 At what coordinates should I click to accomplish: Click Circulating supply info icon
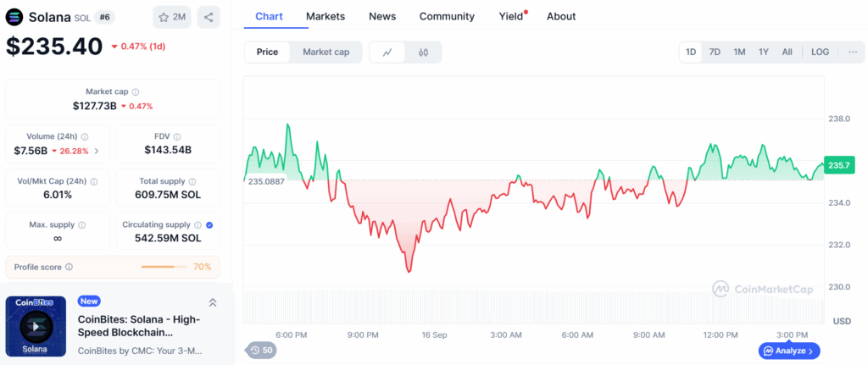tap(197, 224)
